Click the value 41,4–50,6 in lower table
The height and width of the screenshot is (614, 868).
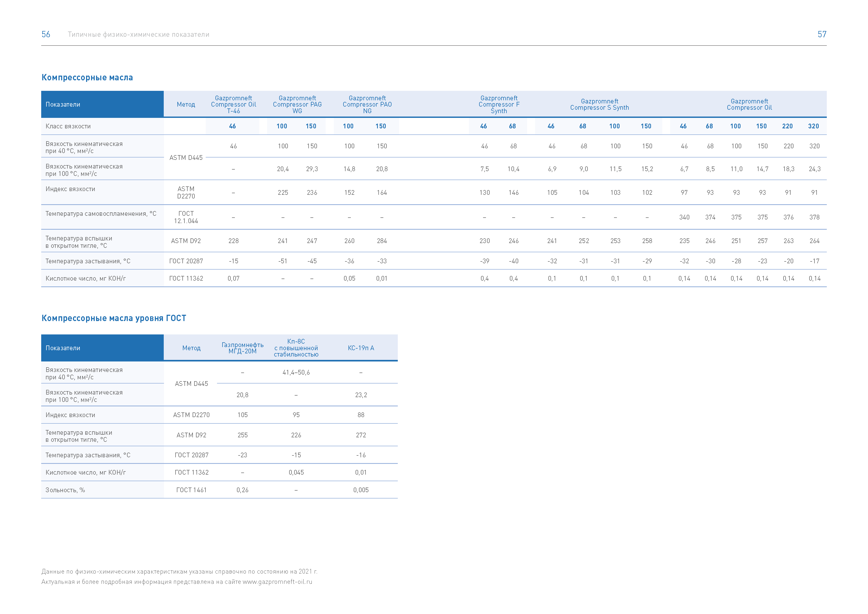coord(296,373)
